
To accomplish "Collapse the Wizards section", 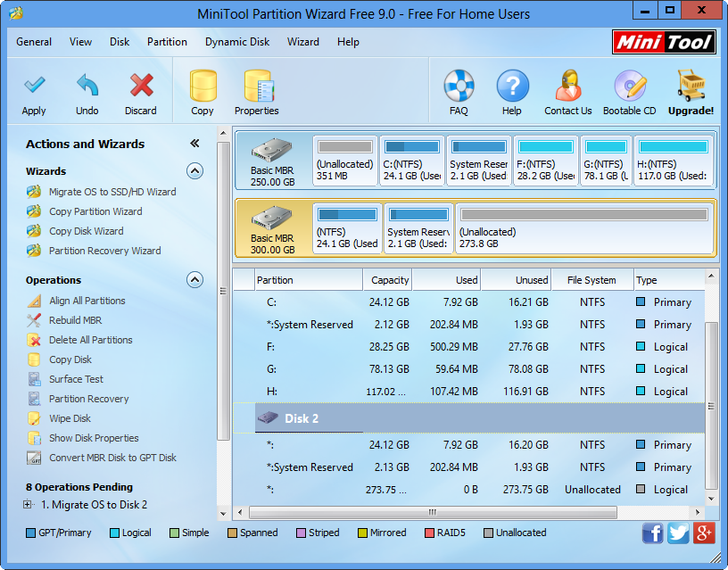I will [x=195, y=171].
